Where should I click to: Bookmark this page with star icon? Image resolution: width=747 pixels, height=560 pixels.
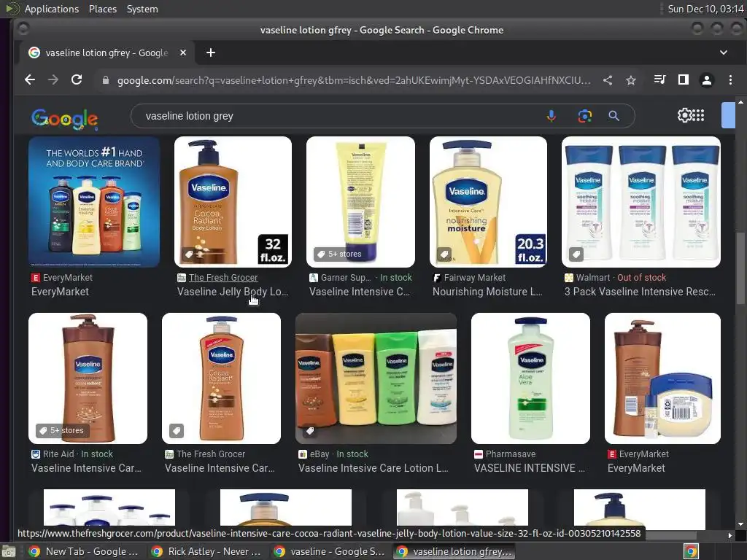(x=631, y=80)
